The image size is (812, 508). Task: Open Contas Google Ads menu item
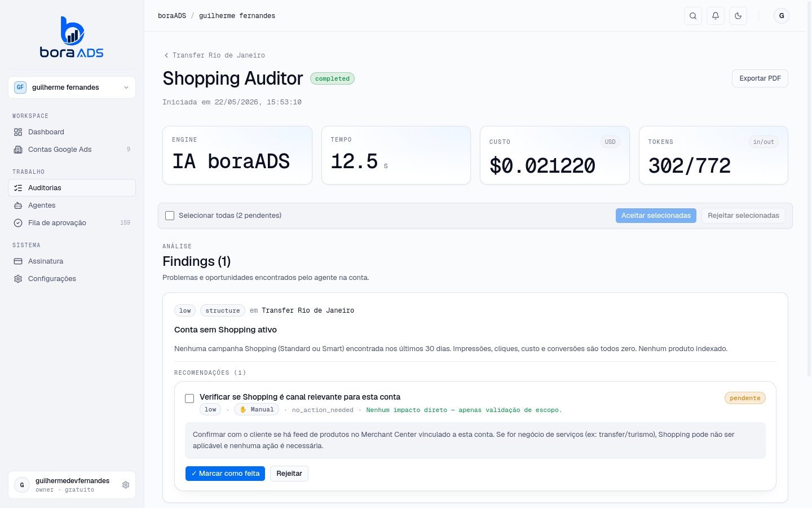pos(72,150)
